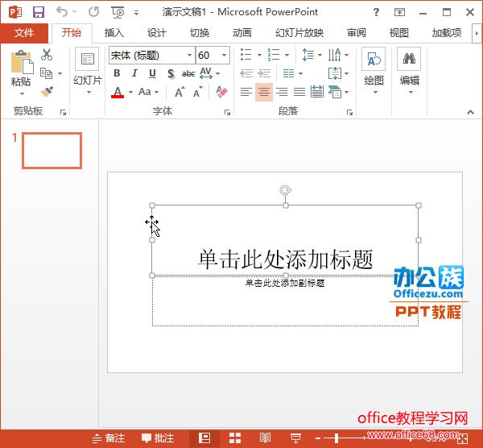This screenshot has height=448, width=483.
Task: Start Slide Show from status bar
Action: [295, 438]
